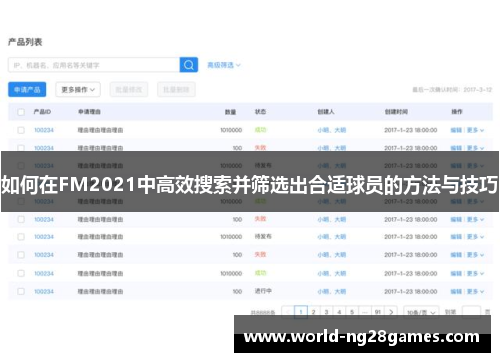500x362 pixels.
Task: Open the 10条/页 page size dropdown
Action: [x=421, y=312]
